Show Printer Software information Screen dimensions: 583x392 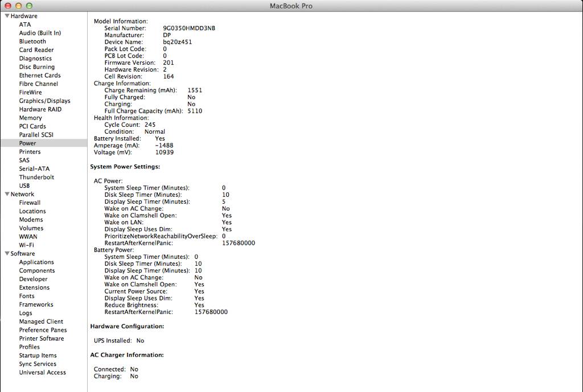coord(41,339)
